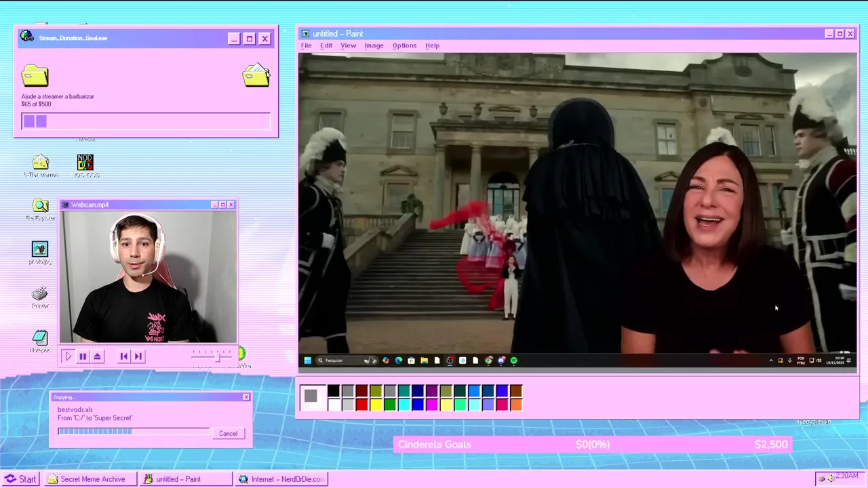Click the 02:30 clock in canvas taskbar
Viewport: 868px width, 488px height.
coord(835,361)
